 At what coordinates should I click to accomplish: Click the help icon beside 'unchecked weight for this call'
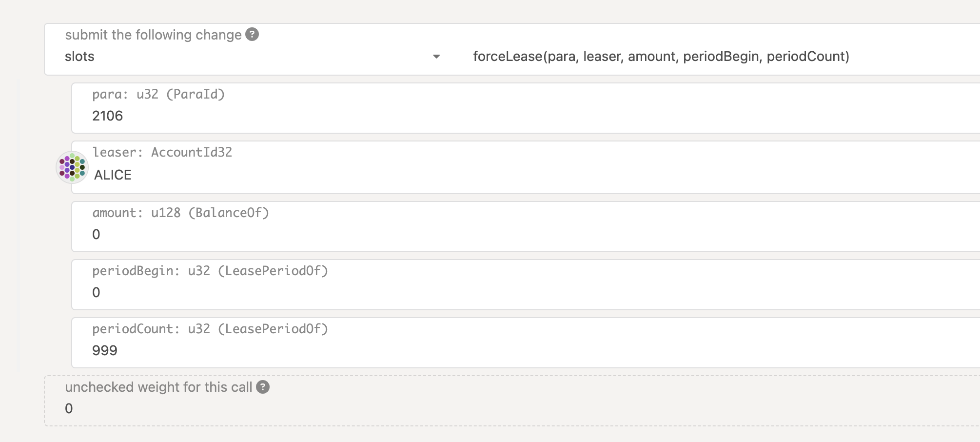point(263,387)
